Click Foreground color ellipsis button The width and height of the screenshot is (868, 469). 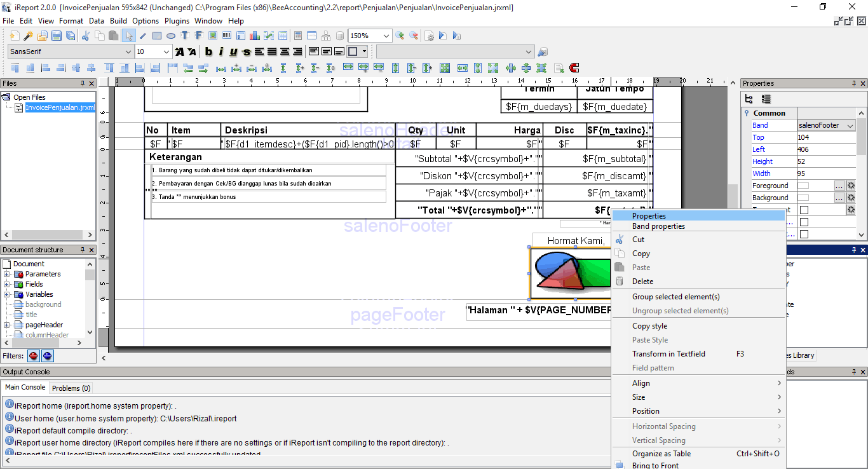(839, 186)
